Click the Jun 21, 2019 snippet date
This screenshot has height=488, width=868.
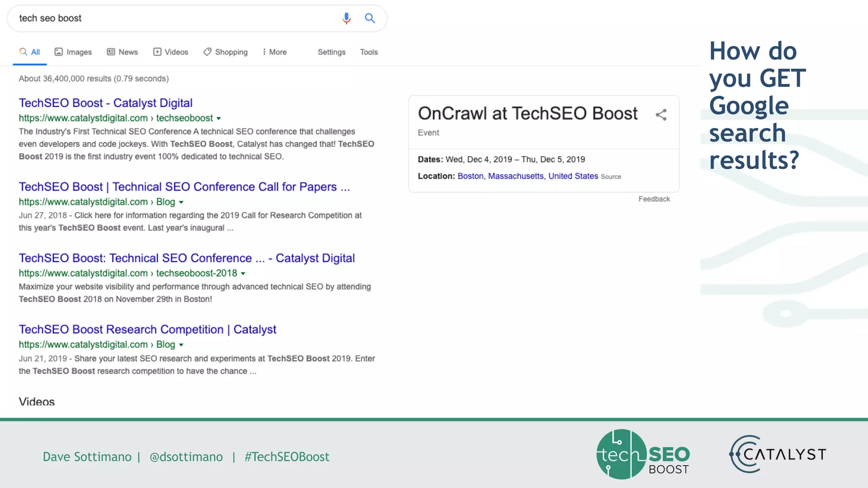click(43, 358)
